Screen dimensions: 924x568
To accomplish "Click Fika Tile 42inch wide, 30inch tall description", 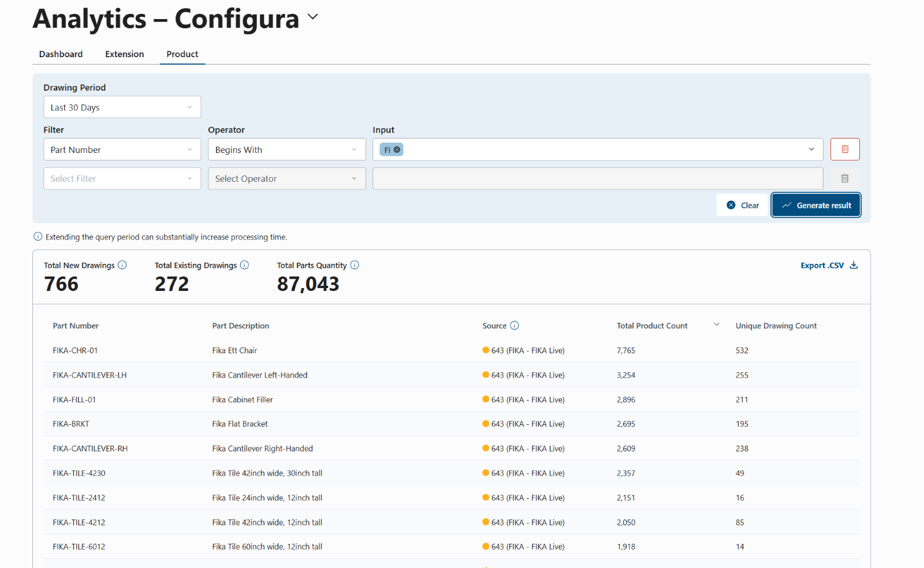I will click(267, 473).
